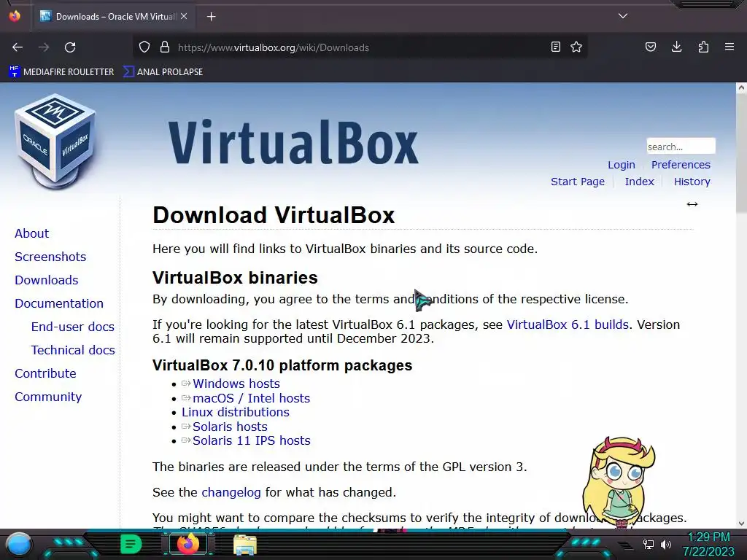Screen dimensions: 747x560
Task: Expand the list all tabs chevron
Action: 623,16
